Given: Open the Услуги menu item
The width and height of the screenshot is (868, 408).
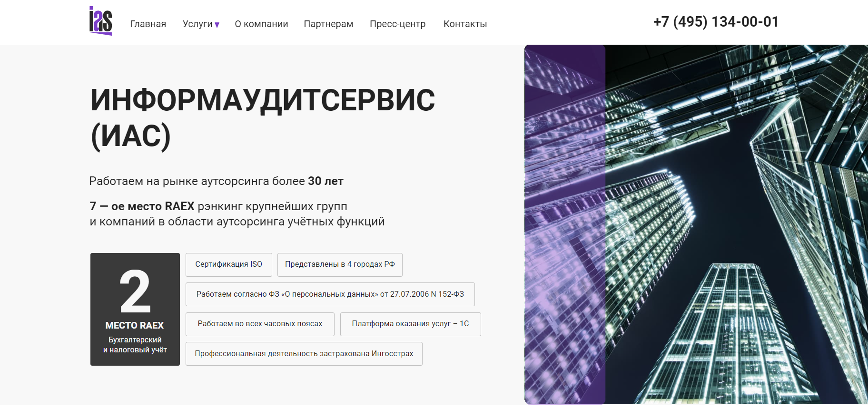Looking at the screenshot, I should 197,24.
